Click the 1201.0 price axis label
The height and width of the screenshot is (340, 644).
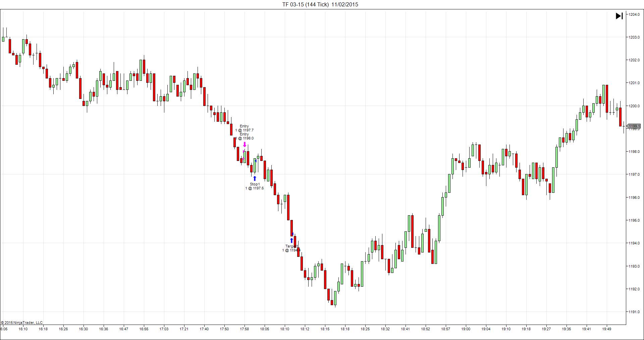(634, 83)
